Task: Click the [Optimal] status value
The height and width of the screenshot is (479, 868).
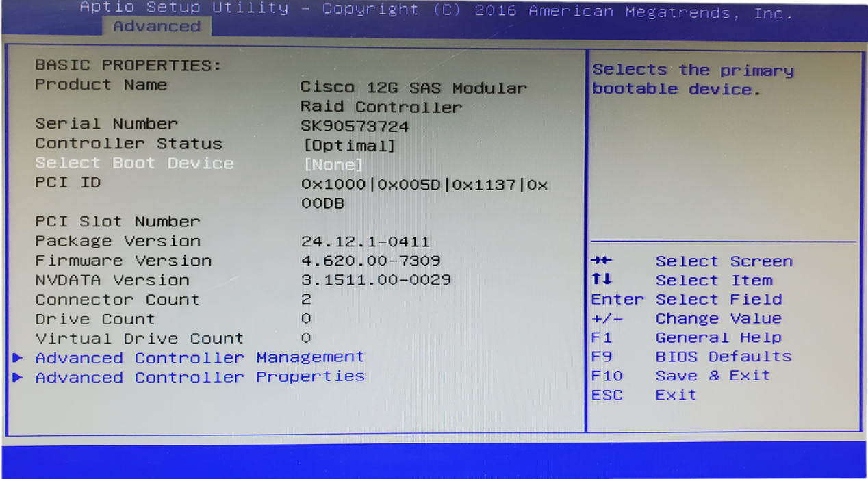Action: [x=350, y=146]
